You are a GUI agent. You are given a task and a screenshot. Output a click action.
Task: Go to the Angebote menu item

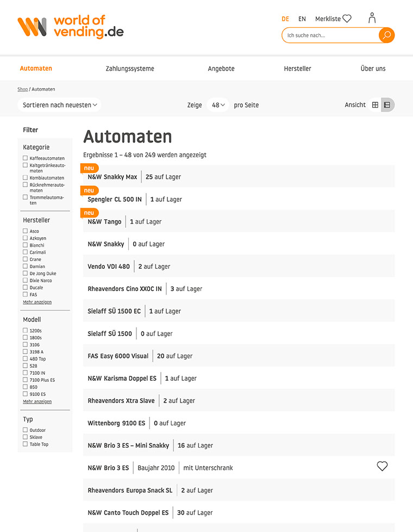pyautogui.click(x=221, y=69)
